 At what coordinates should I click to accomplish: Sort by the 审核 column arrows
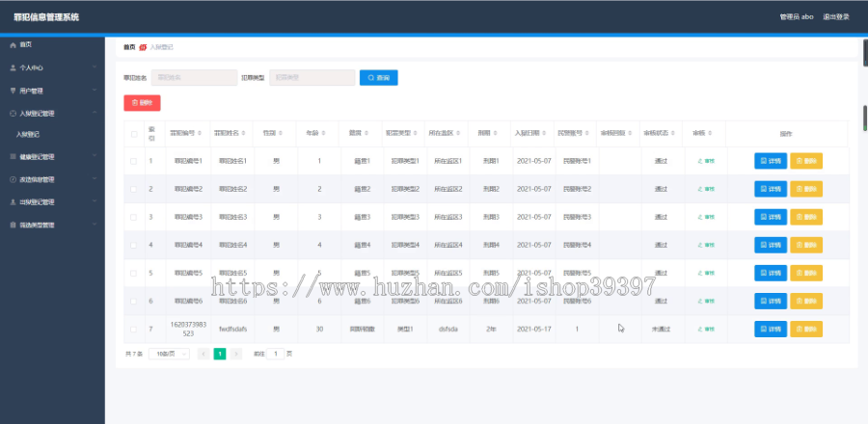pyautogui.click(x=709, y=133)
